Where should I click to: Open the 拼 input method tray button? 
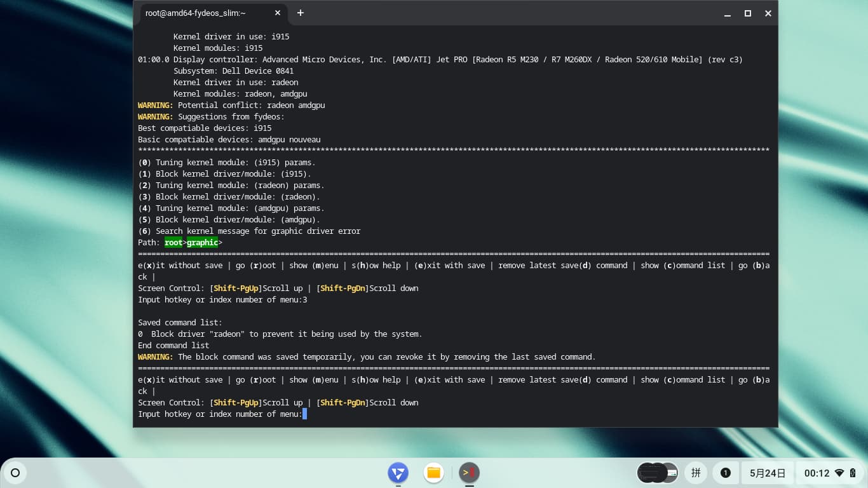696,473
